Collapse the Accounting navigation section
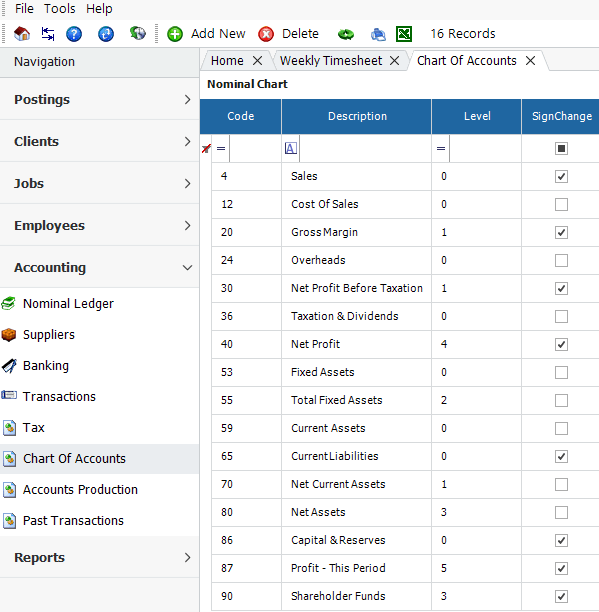The width and height of the screenshot is (599, 612). pyautogui.click(x=100, y=267)
